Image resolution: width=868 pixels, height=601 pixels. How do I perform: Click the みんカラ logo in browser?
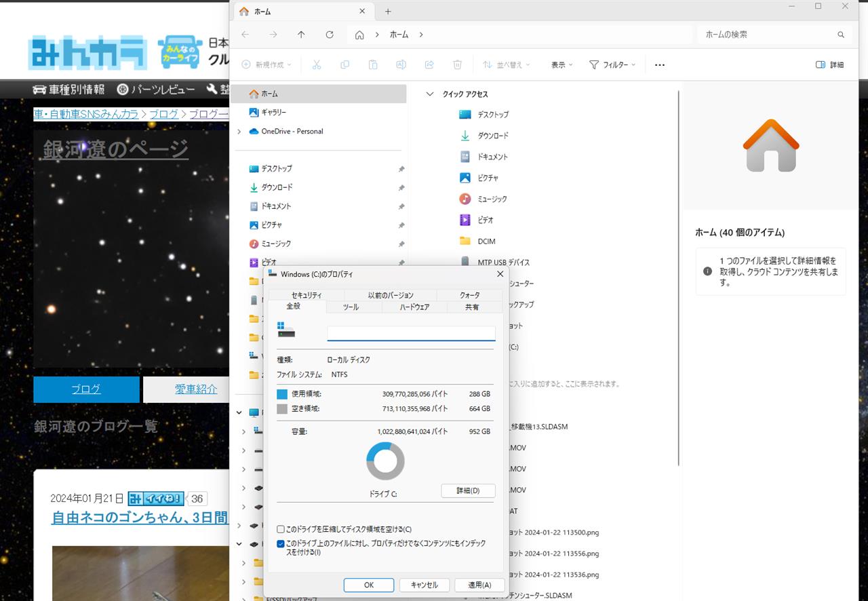[87, 52]
